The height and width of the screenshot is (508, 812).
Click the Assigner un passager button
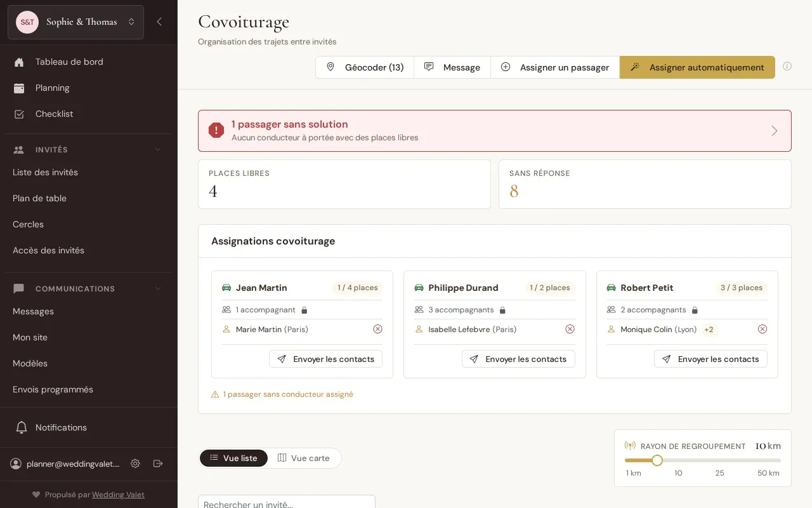tap(555, 67)
